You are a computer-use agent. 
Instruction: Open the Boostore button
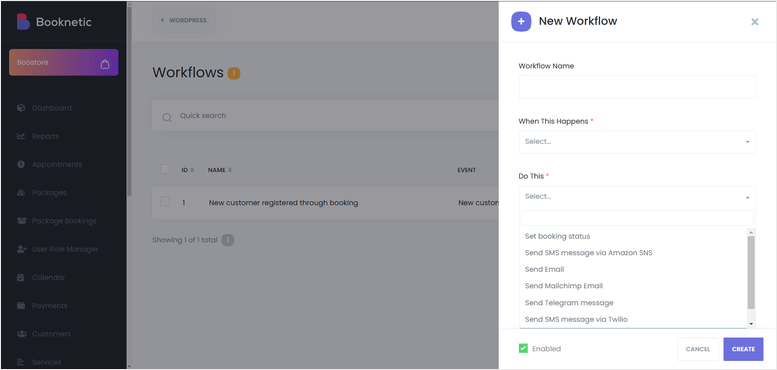[x=63, y=62]
